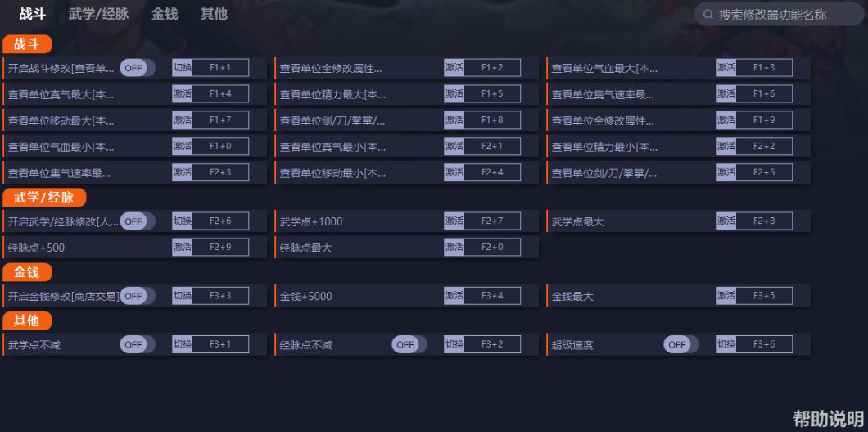This screenshot has height=432, width=868.
Task: Switch to 武学/经脉 tab
Action: [99, 14]
